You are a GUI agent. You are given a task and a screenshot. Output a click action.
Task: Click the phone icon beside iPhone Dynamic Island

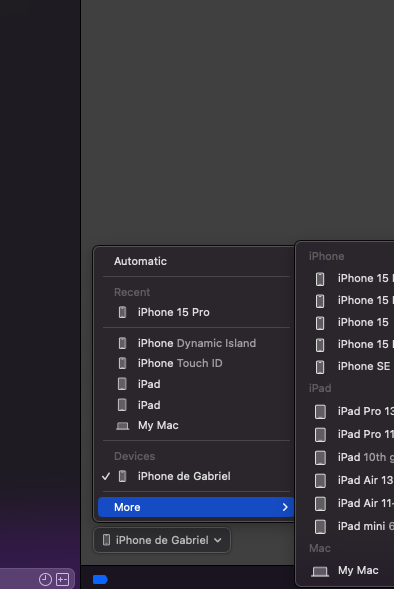tap(122, 343)
